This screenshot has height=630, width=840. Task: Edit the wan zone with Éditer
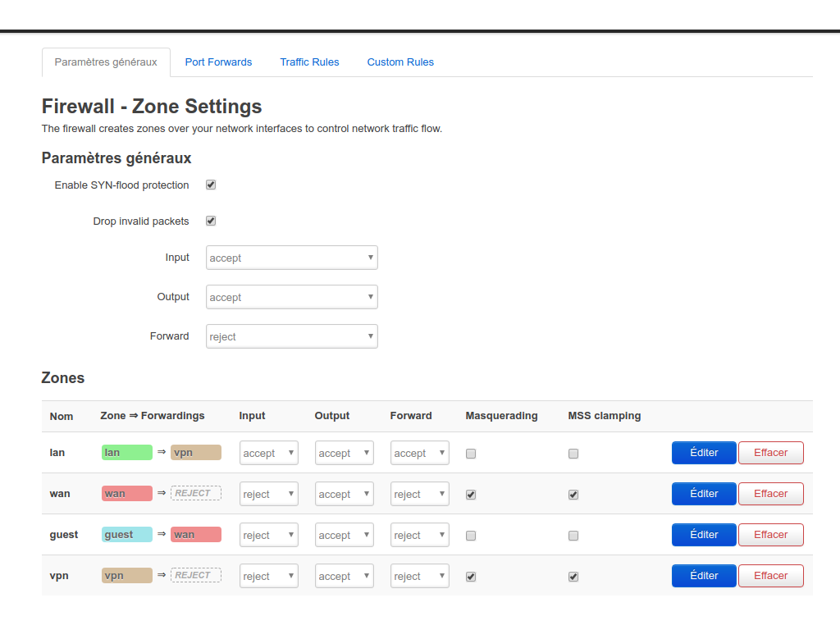click(704, 493)
